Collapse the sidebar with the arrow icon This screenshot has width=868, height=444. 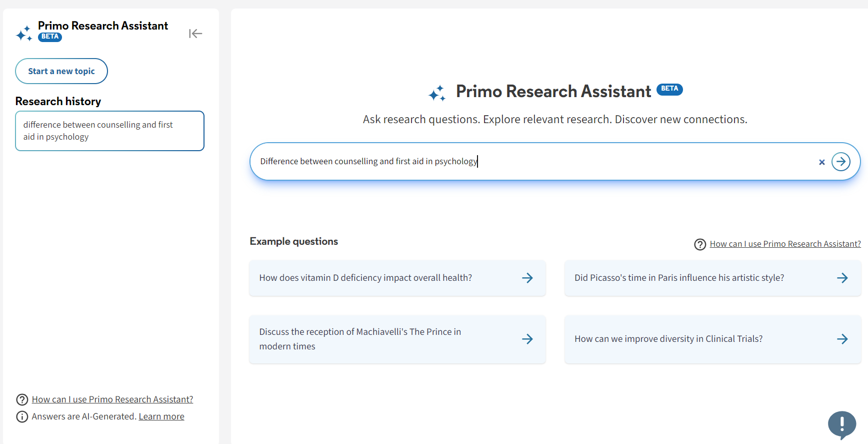pos(195,34)
